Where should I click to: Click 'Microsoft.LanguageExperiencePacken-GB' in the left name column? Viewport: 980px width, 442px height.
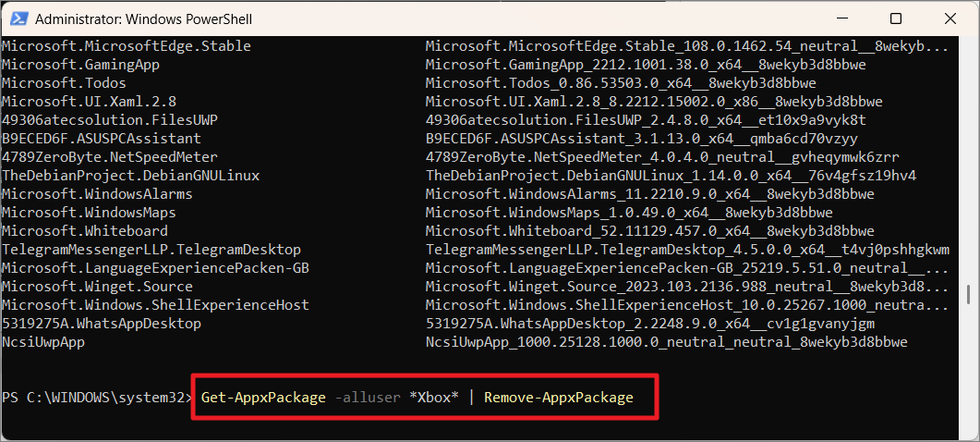coord(155,268)
